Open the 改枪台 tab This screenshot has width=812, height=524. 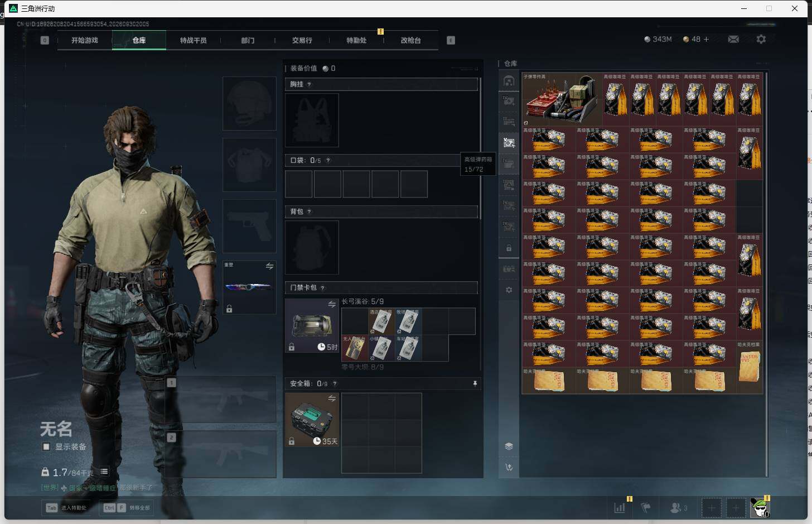coord(411,40)
